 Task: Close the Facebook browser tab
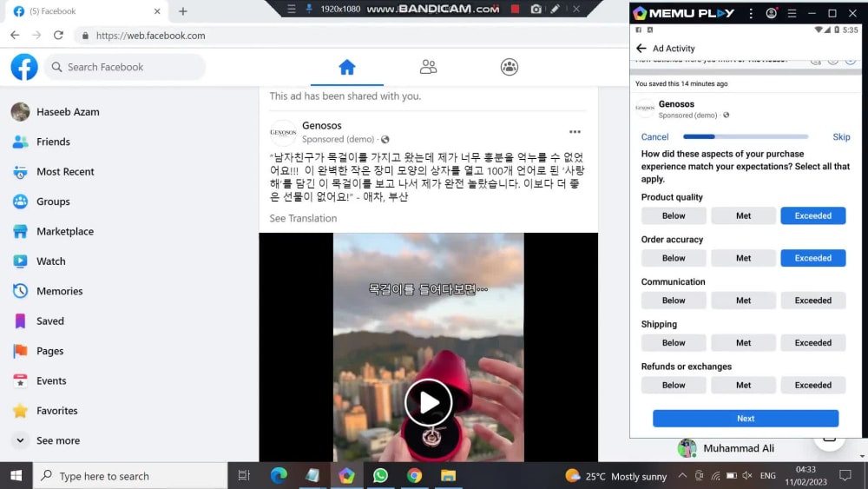[x=157, y=11]
